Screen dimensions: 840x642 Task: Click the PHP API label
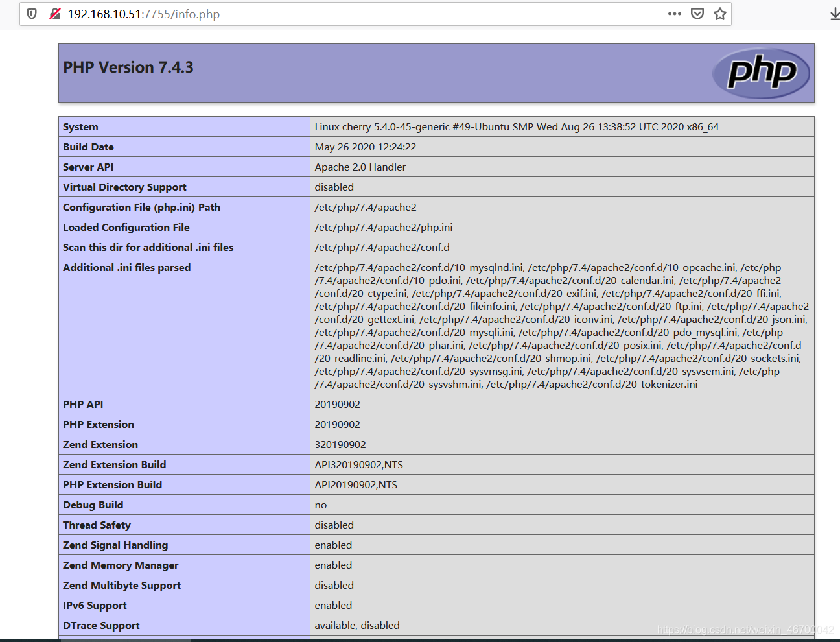pyautogui.click(x=83, y=405)
